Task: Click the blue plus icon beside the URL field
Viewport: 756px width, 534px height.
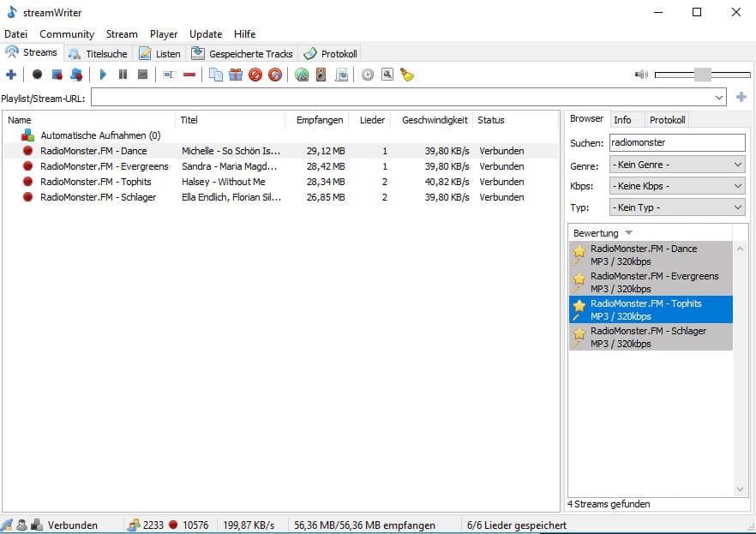Action: (741, 98)
